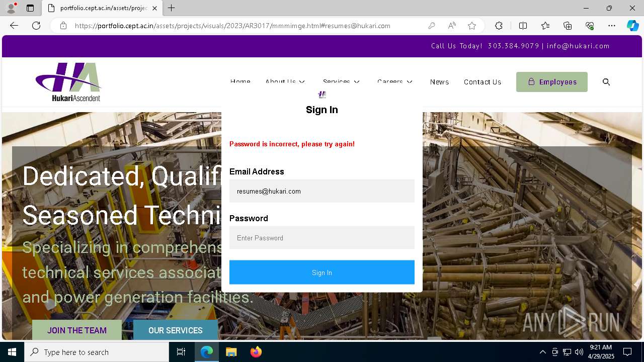
Task: Toggle Split screen icon
Action: (523, 26)
